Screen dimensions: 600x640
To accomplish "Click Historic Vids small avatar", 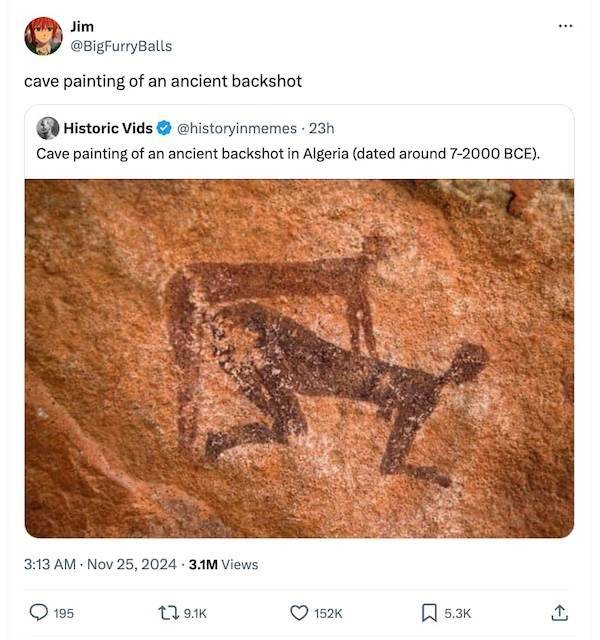I will pos(48,128).
